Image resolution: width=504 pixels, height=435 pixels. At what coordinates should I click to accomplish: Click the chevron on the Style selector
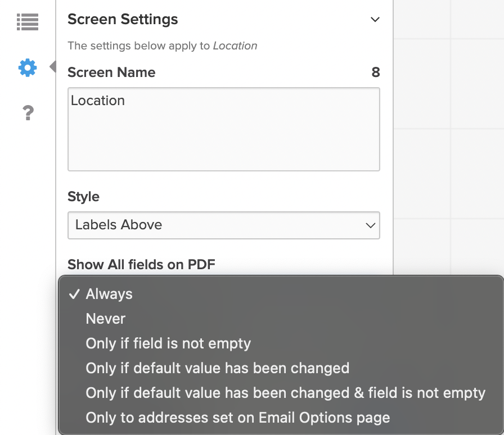(x=370, y=224)
